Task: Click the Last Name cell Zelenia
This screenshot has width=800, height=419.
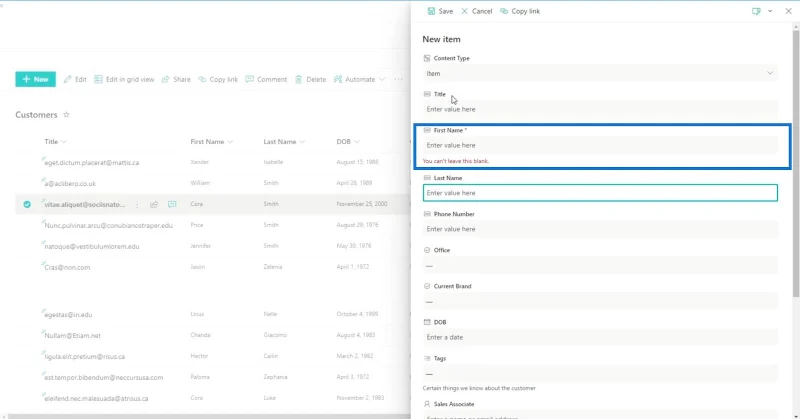Action: click(273, 267)
